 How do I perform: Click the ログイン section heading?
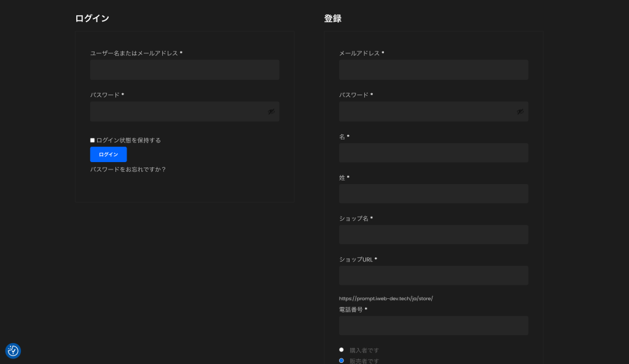(92, 18)
